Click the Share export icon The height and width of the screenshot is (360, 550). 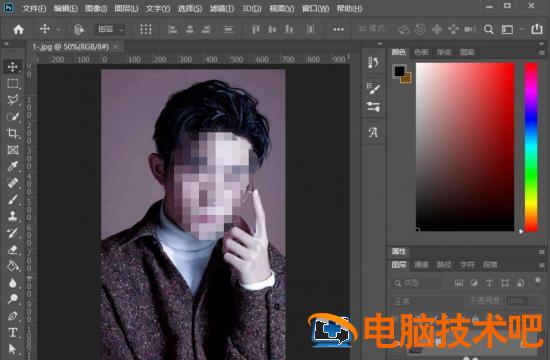(537, 29)
